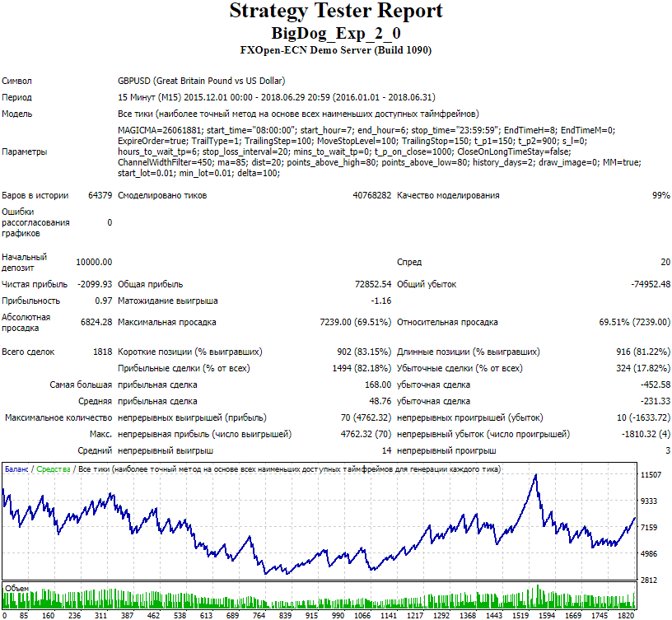Click the Параметры label
Screen dimensions: 672x620
25,152
